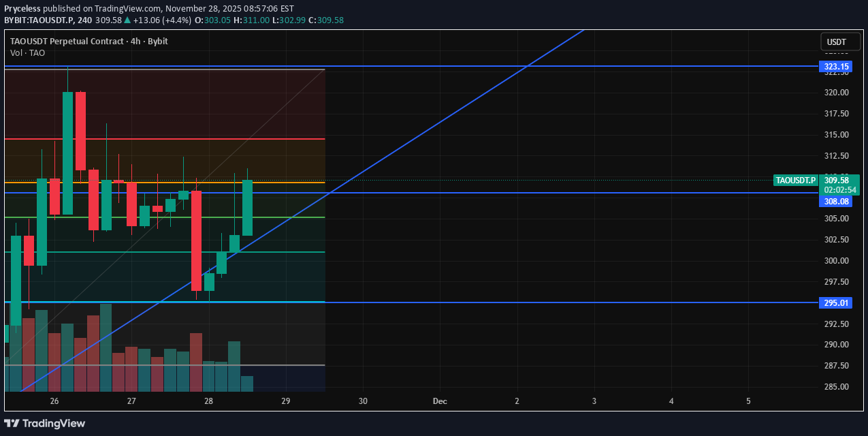
Task: Open the USDT currency selector
Action: [836, 42]
